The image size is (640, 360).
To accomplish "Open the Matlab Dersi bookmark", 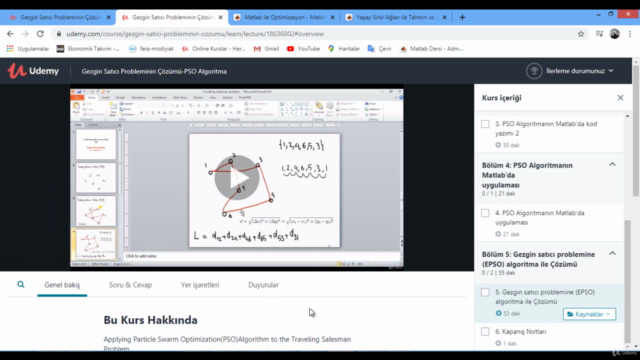I will click(x=432, y=49).
